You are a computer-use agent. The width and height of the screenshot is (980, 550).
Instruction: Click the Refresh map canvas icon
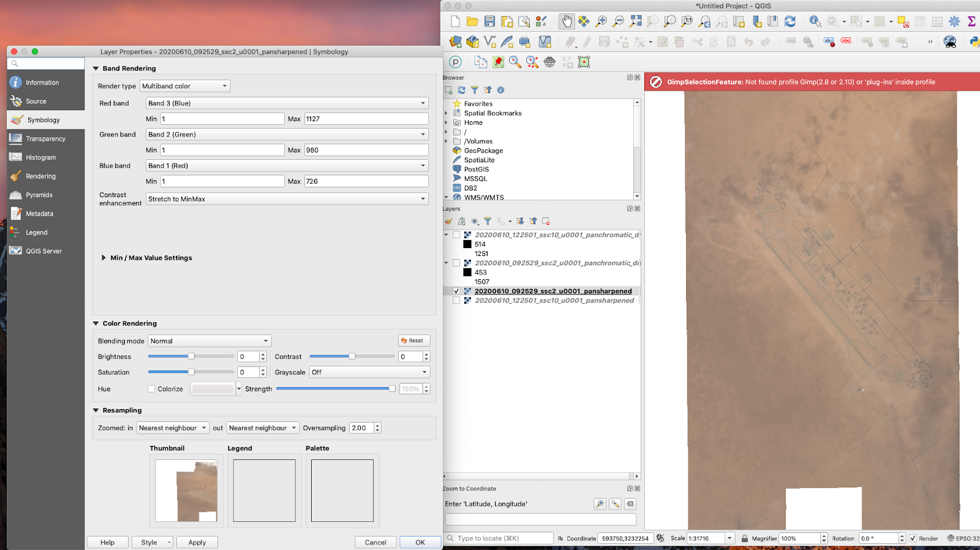click(790, 21)
